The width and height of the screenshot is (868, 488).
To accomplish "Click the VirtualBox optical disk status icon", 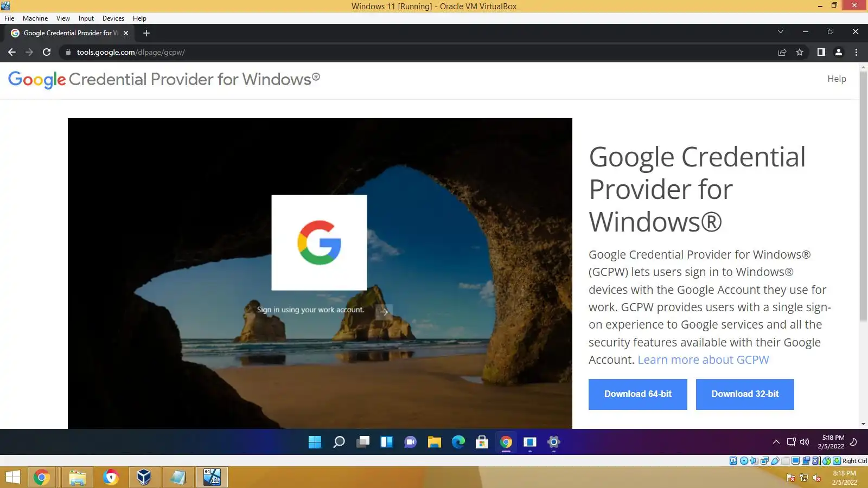I will pyautogui.click(x=744, y=461).
